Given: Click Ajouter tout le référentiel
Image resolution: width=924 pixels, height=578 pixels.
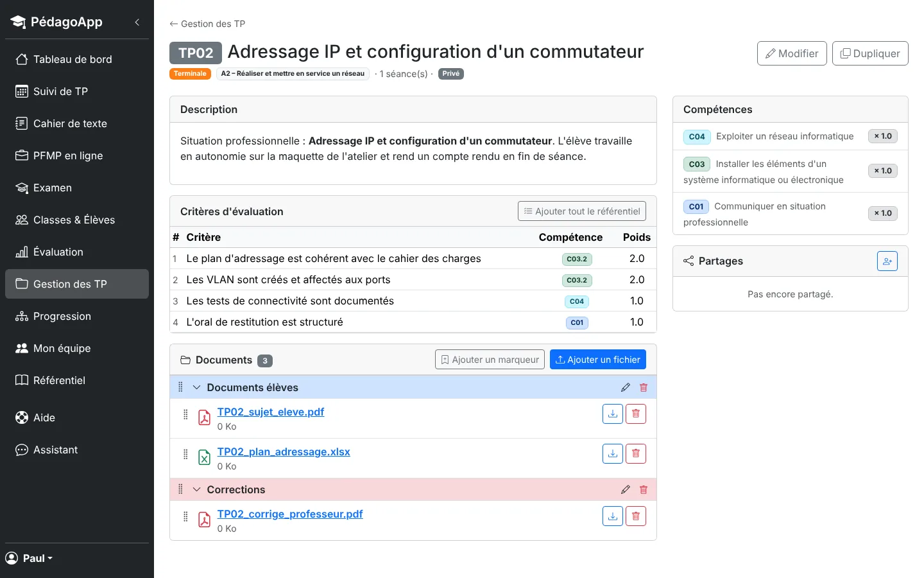Looking at the screenshot, I should [582, 211].
